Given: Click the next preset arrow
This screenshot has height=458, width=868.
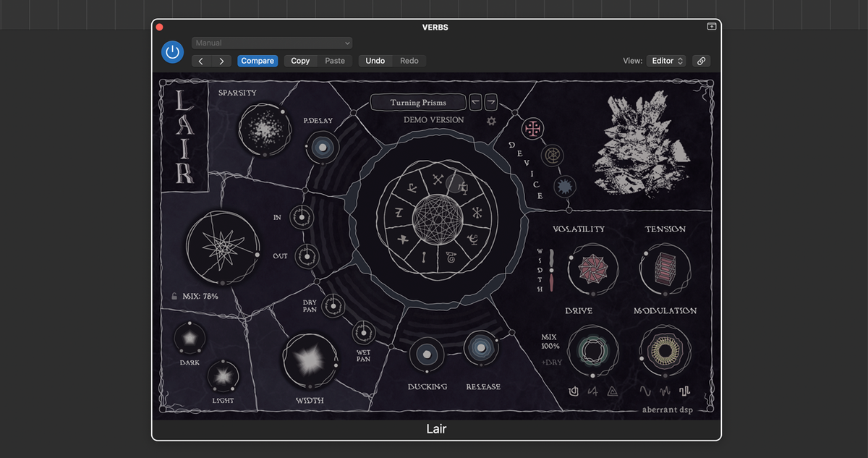Looking at the screenshot, I should (222, 61).
